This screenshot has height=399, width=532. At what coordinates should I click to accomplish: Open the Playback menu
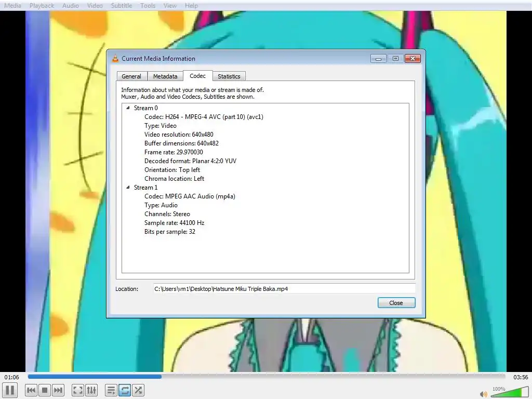pos(42,6)
